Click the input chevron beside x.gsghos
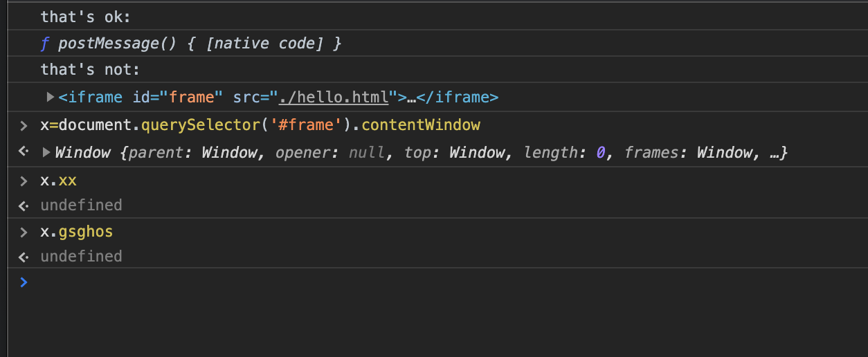Screen dimensions: 868x357 pyautogui.click(x=24, y=232)
